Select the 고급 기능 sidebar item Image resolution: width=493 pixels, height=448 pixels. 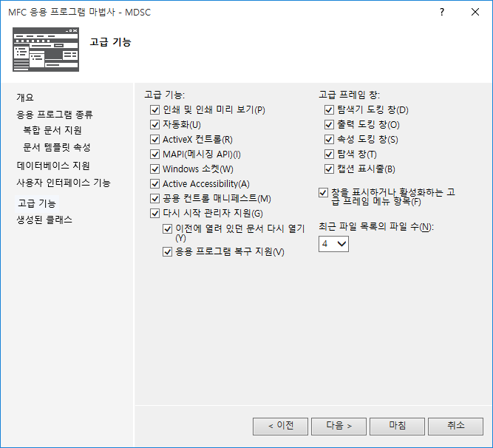37,203
